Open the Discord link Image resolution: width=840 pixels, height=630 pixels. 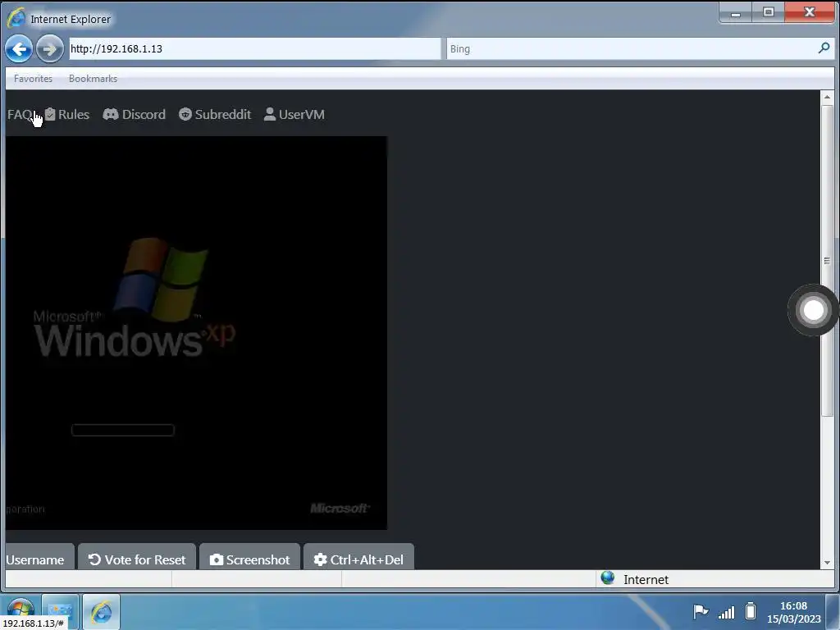tap(134, 115)
